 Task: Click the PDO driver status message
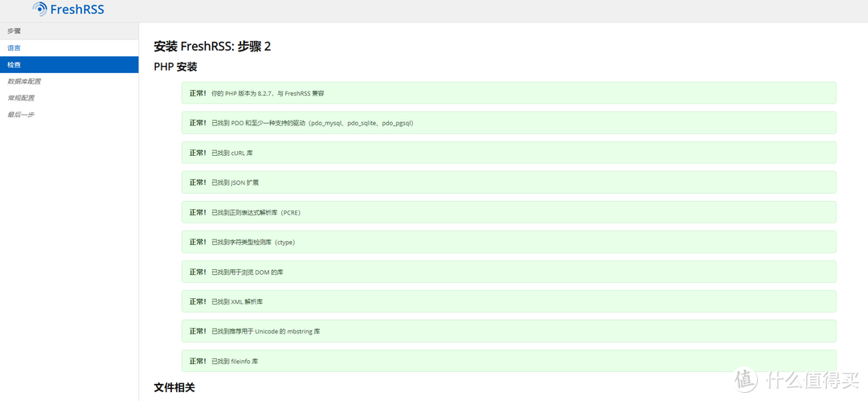509,123
